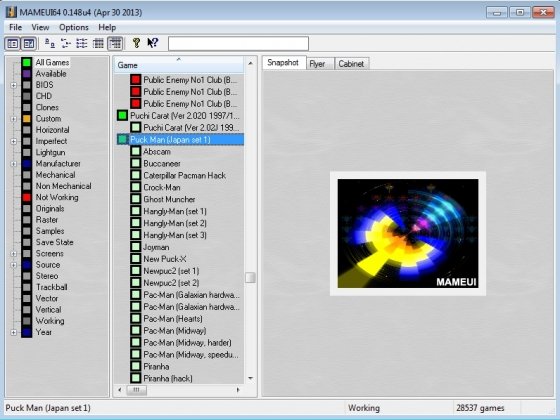The image size is (560, 420).
Task: Open the File menu
Action: [15, 28]
